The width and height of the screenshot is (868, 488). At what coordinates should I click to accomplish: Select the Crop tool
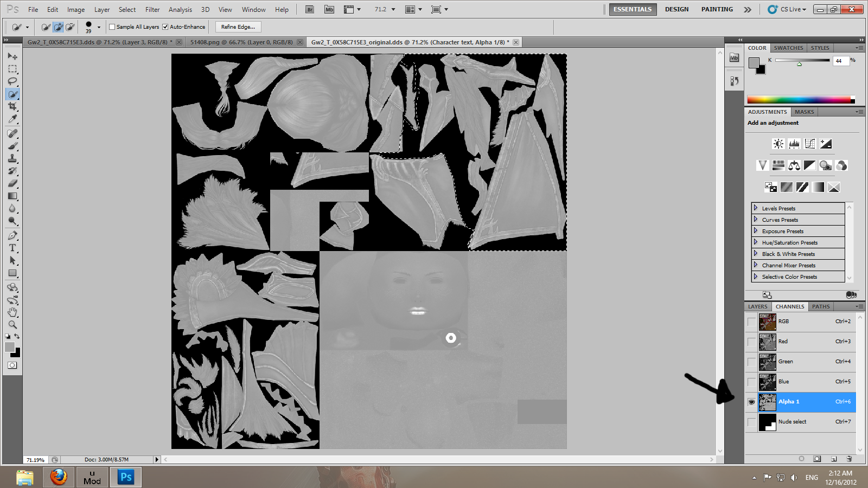12,106
